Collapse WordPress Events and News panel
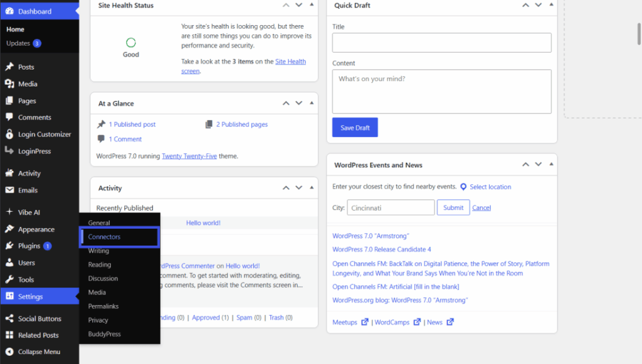The height and width of the screenshot is (364, 642). coord(551,164)
